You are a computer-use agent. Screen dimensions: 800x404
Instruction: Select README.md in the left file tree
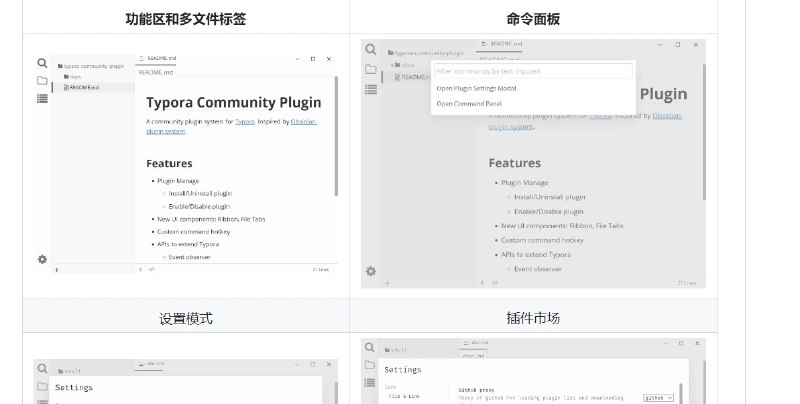click(82, 87)
